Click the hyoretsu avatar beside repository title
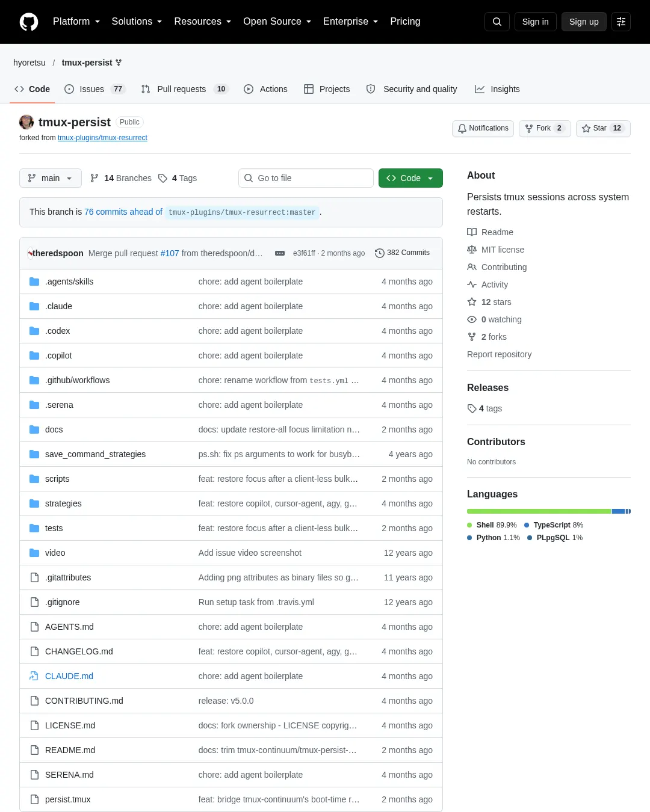The height and width of the screenshot is (812, 650). (26, 122)
